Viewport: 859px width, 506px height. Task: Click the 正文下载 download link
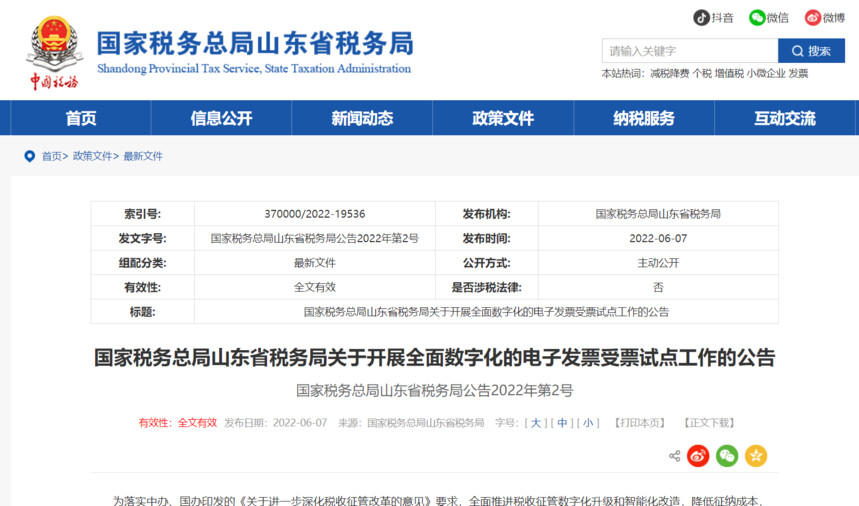point(709,423)
